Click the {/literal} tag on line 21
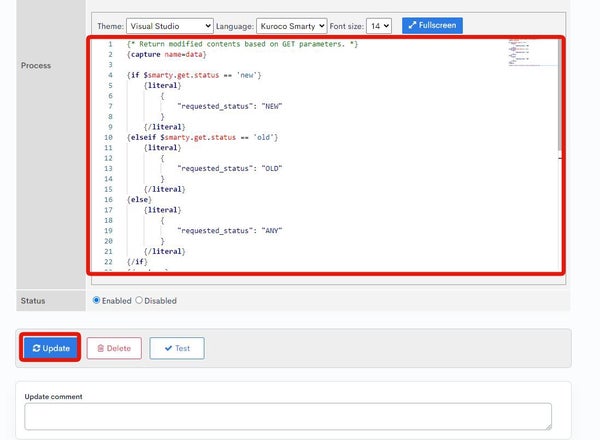Screen dimensions: 600x440 pyautogui.click(x=165, y=251)
